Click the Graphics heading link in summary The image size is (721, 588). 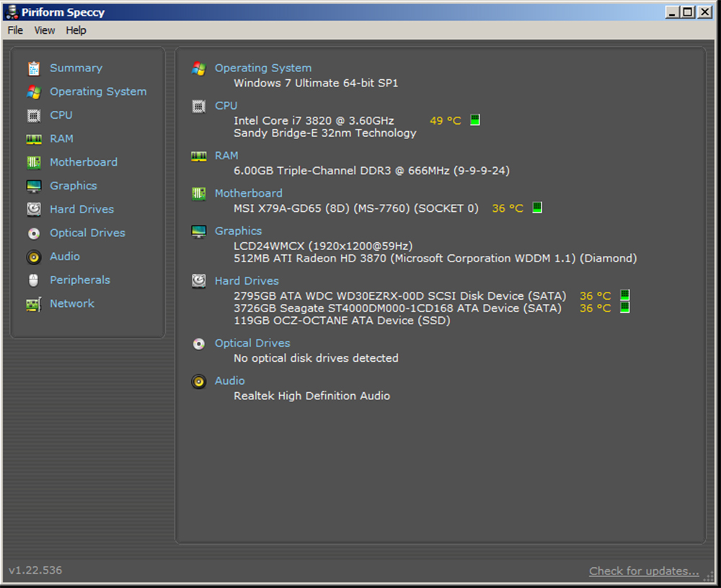(x=239, y=231)
